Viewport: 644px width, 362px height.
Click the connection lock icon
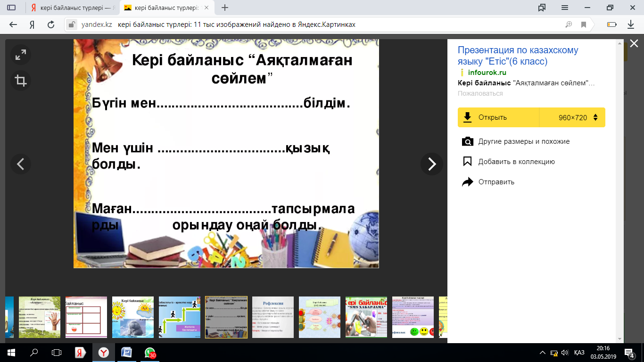tap(72, 25)
